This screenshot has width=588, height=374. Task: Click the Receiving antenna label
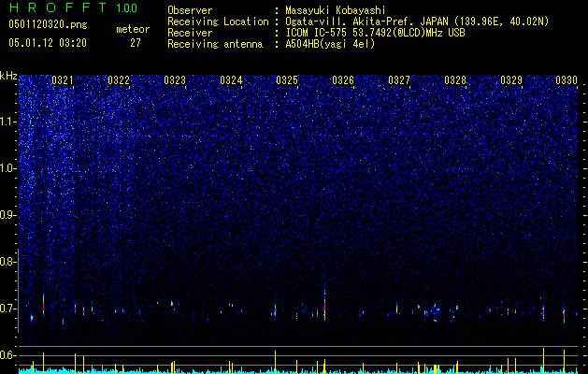coord(215,44)
